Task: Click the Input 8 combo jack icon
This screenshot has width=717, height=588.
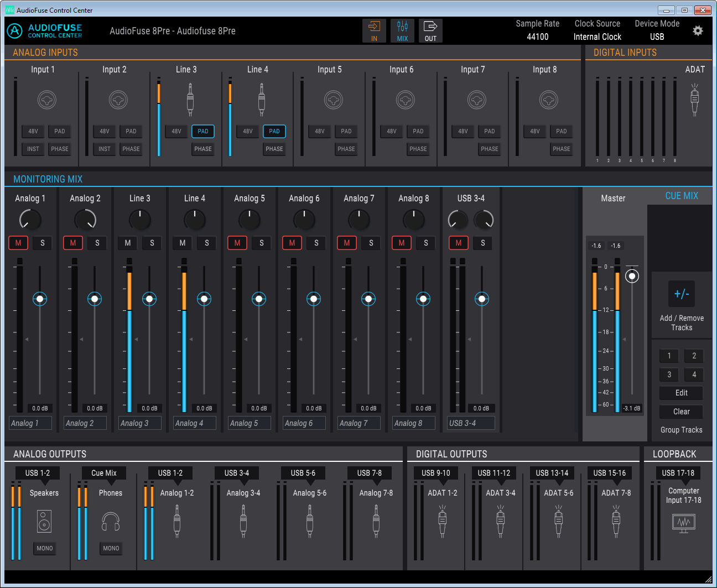Action: point(549,100)
